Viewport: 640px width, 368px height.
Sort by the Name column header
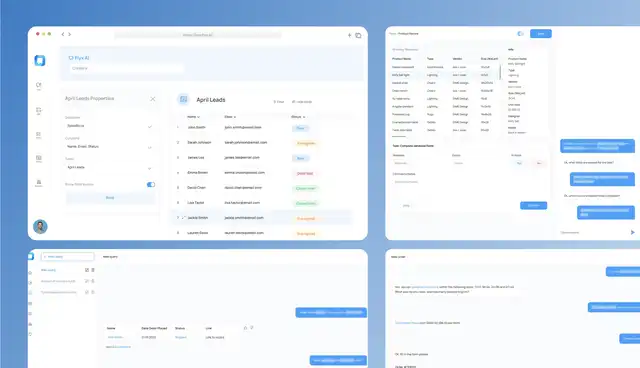193,117
